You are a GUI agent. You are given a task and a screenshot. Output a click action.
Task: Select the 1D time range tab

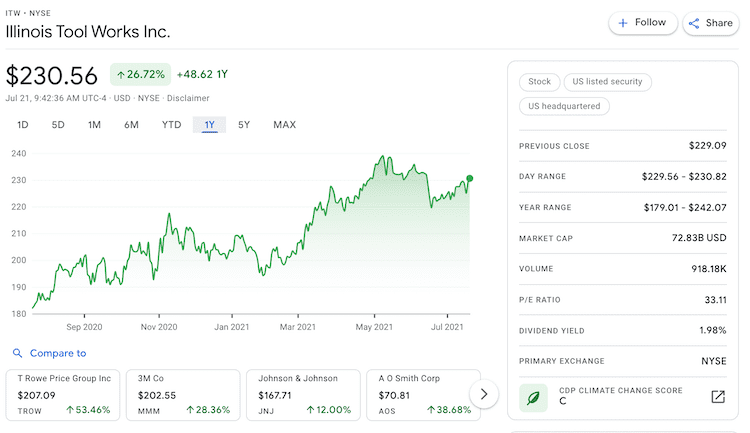click(22, 125)
